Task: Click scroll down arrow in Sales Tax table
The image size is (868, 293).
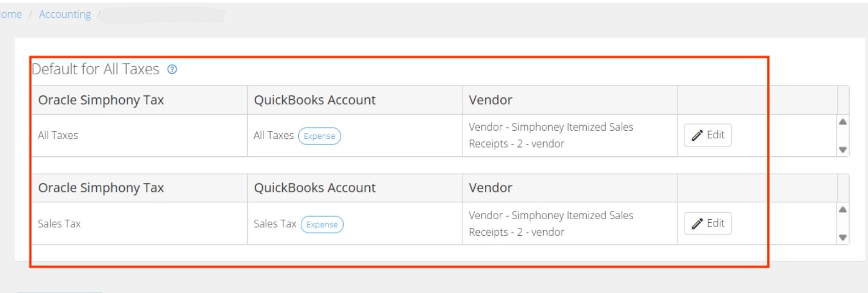Action: coord(843,238)
